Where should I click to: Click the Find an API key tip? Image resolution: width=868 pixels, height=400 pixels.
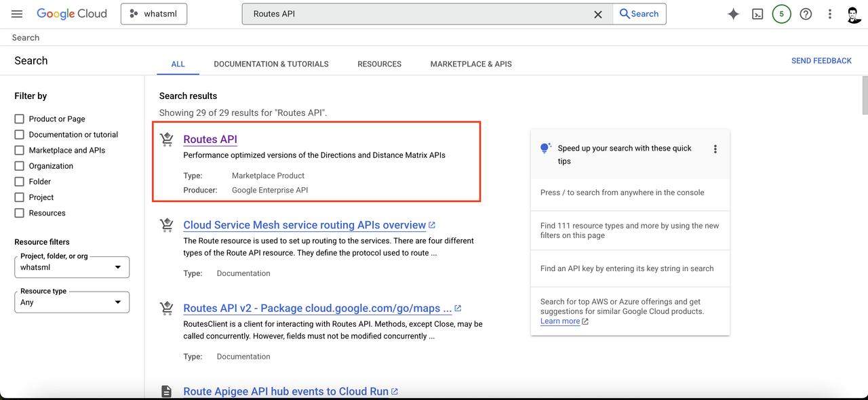pyautogui.click(x=627, y=268)
